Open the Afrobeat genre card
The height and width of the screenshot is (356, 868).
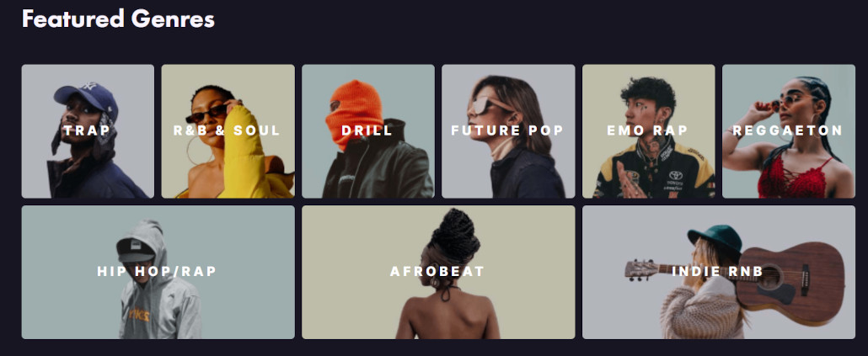438,272
